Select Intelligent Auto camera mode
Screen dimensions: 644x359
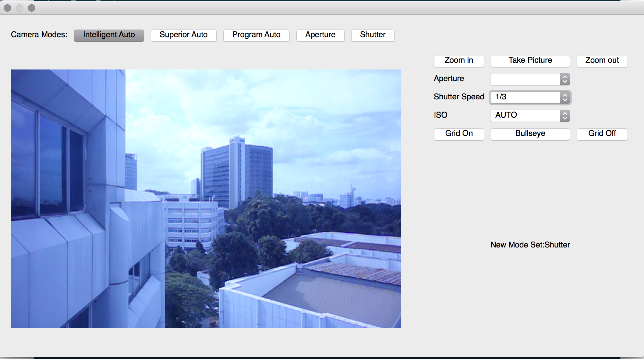[109, 35]
